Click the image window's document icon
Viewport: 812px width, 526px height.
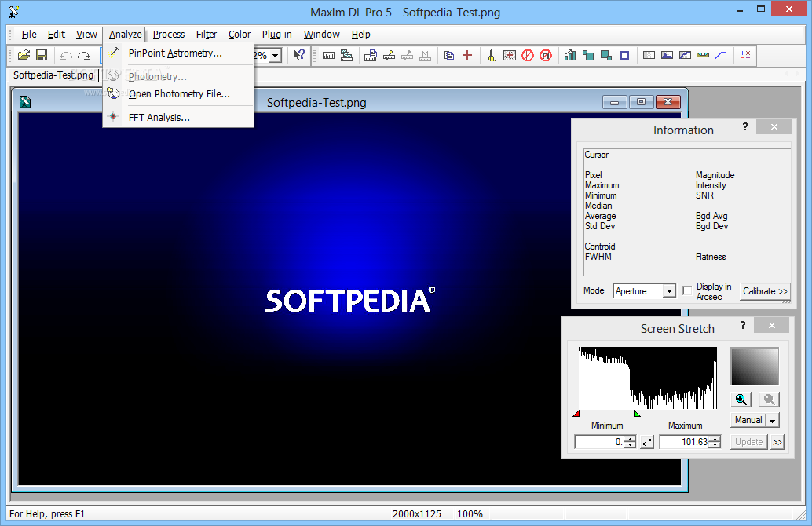[x=25, y=102]
